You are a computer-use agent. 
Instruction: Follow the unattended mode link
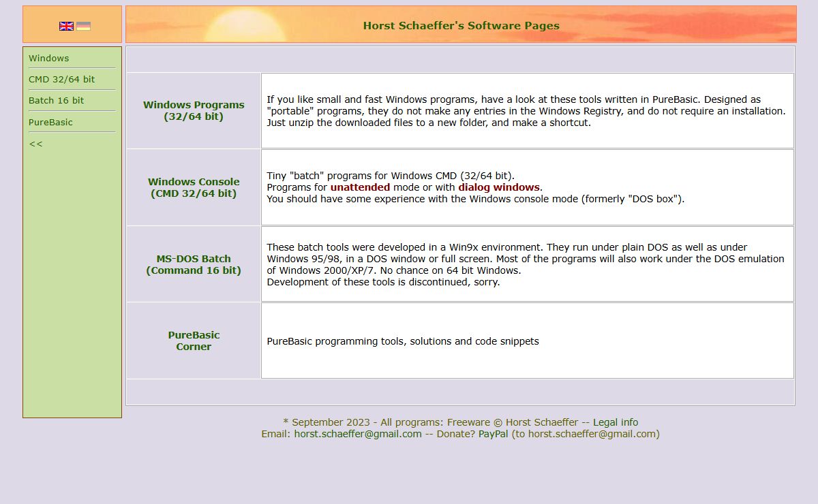pos(360,187)
